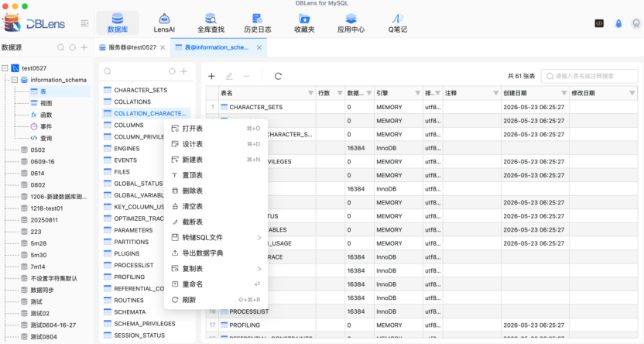
Task: Choose 导出数据字典 from the context menu
Action: 216,253
